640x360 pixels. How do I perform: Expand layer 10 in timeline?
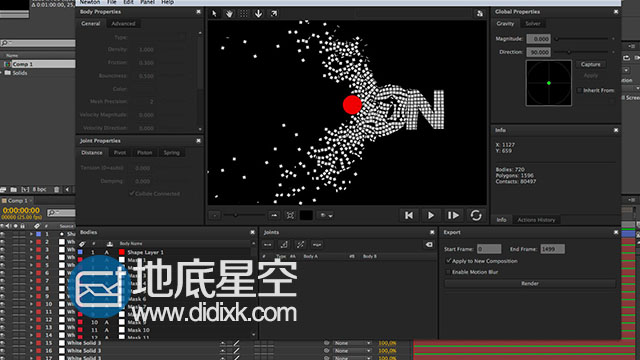pyautogui.click(x=31, y=304)
